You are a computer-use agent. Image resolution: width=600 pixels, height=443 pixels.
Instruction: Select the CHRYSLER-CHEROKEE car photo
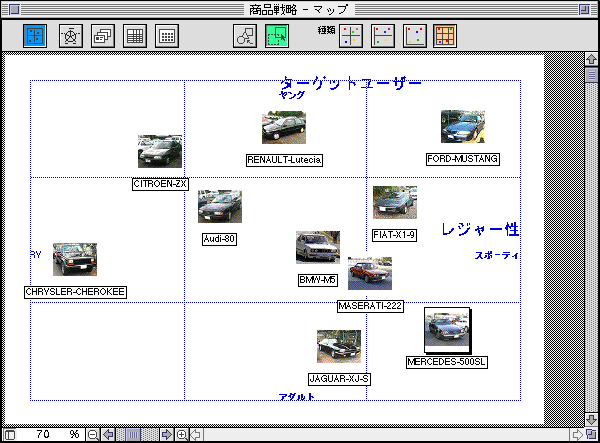75,259
